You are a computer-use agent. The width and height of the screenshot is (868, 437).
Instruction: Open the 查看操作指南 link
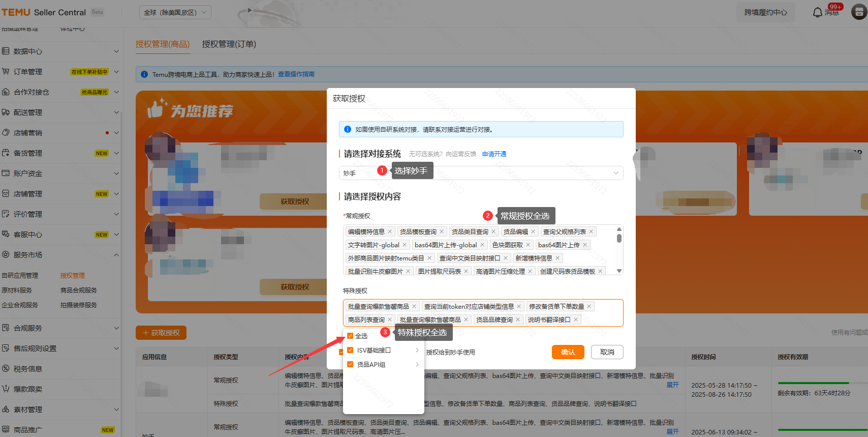tap(296, 74)
